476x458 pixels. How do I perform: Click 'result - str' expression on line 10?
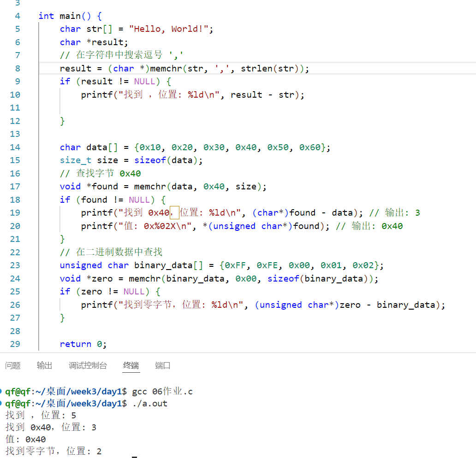click(262, 95)
